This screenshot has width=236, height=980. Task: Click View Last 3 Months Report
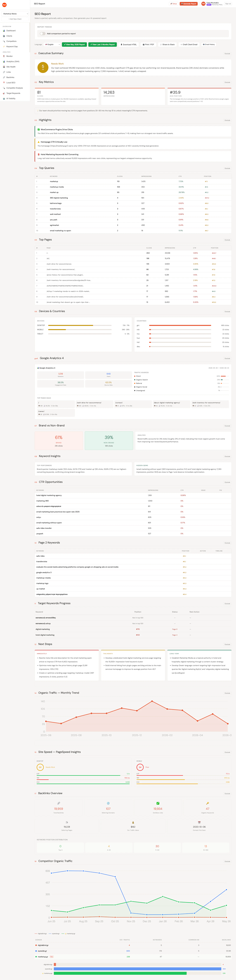(103, 44)
